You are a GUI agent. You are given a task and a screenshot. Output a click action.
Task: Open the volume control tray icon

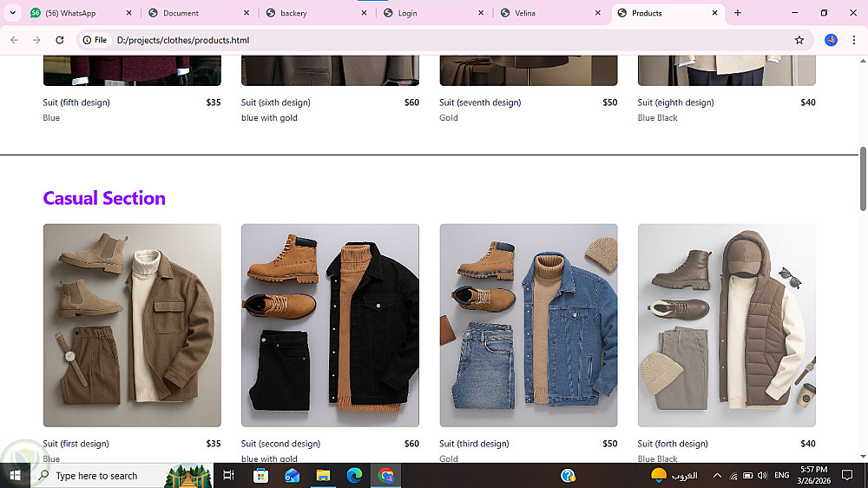[x=762, y=475]
